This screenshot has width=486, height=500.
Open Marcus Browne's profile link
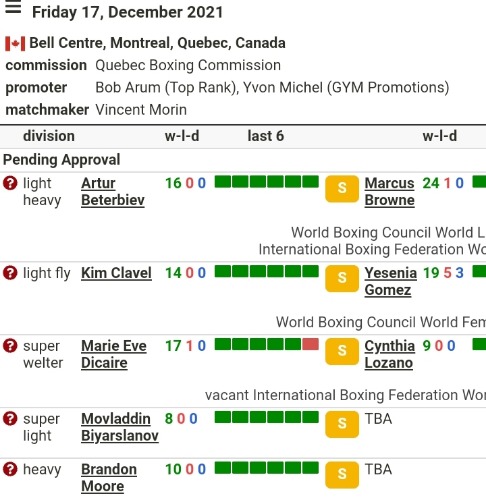pos(389,192)
